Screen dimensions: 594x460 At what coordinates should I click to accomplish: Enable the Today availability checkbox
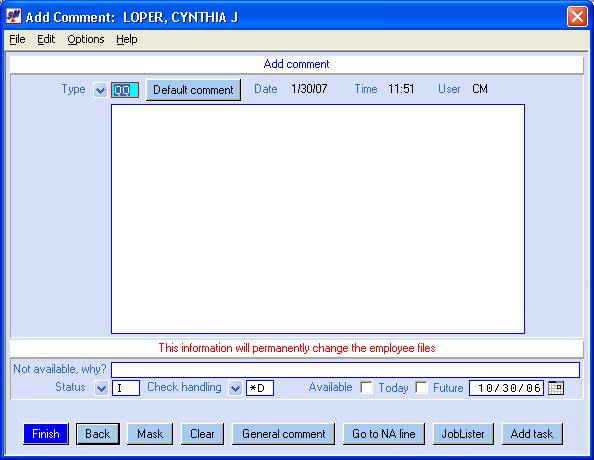tap(366, 387)
